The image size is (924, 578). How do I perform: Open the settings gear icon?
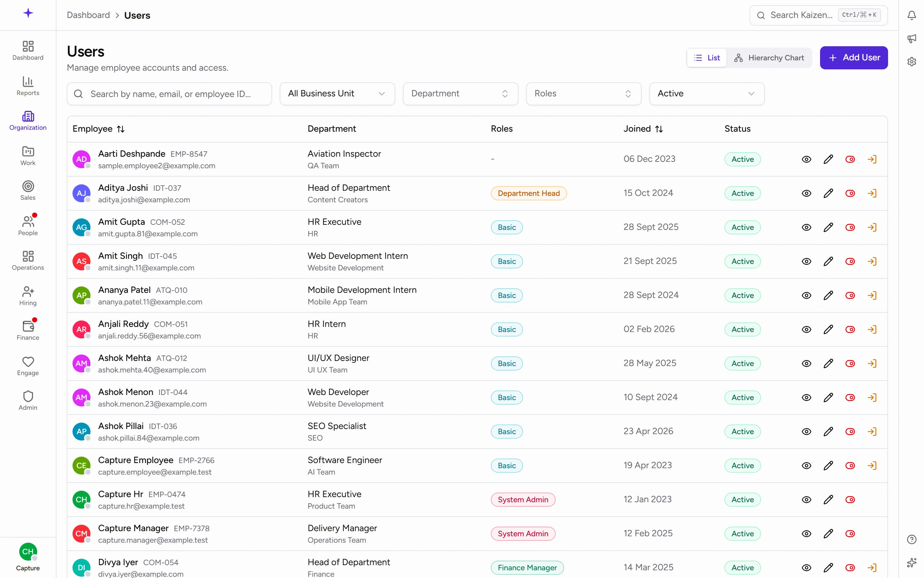(911, 62)
